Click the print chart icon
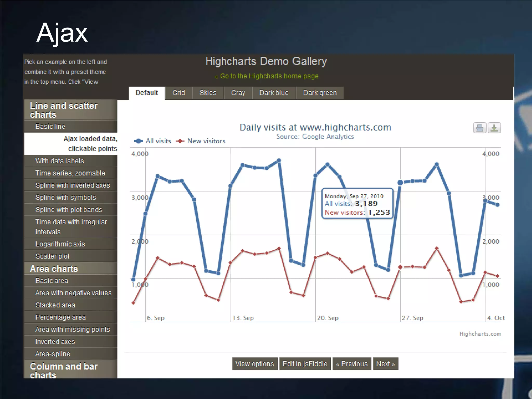The height and width of the screenshot is (399, 532). point(480,128)
